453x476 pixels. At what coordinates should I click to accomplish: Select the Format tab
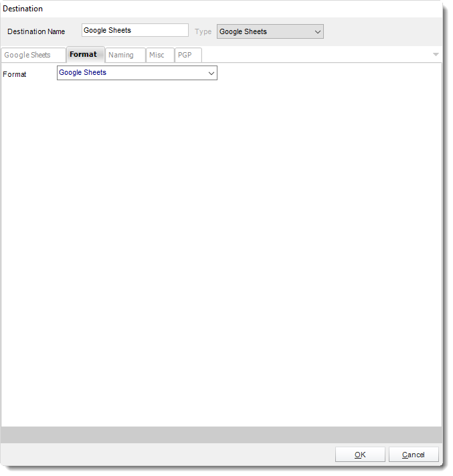[x=86, y=55]
